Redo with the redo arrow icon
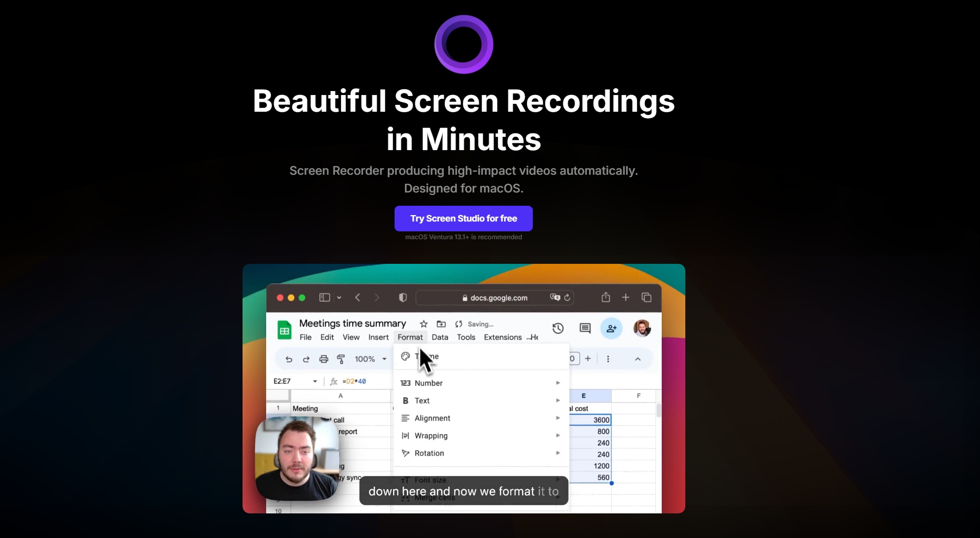Image resolution: width=980 pixels, height=538 pixels. pyautogui.click(x=306, y=359)
